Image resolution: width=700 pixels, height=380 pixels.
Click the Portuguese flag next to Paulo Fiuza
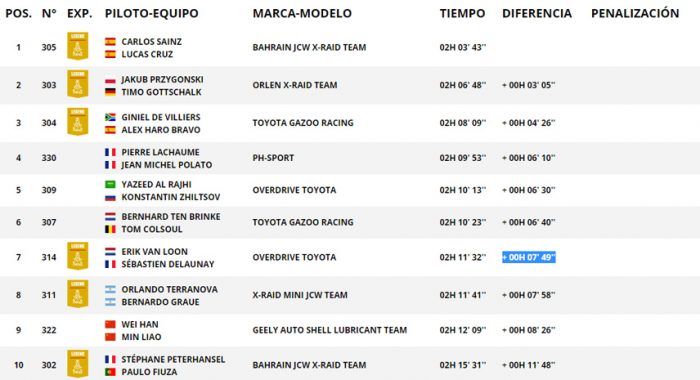(110, 372)
